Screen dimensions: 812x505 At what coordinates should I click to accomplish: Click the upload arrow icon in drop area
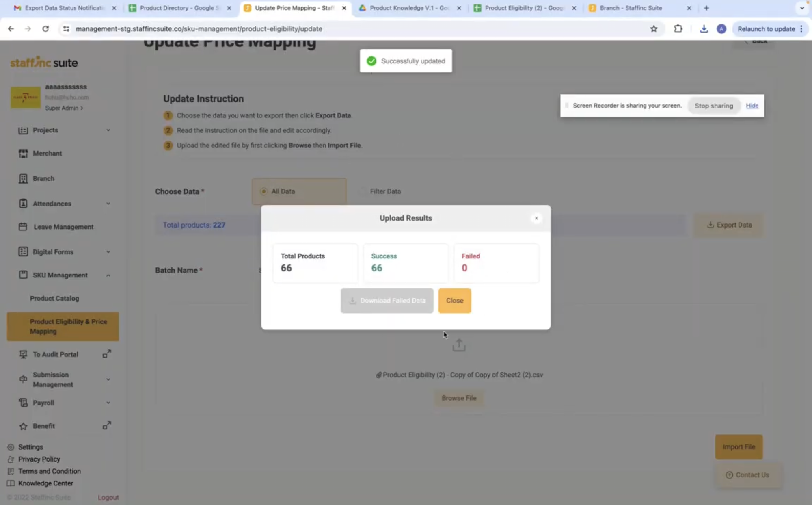pos(459,345)
